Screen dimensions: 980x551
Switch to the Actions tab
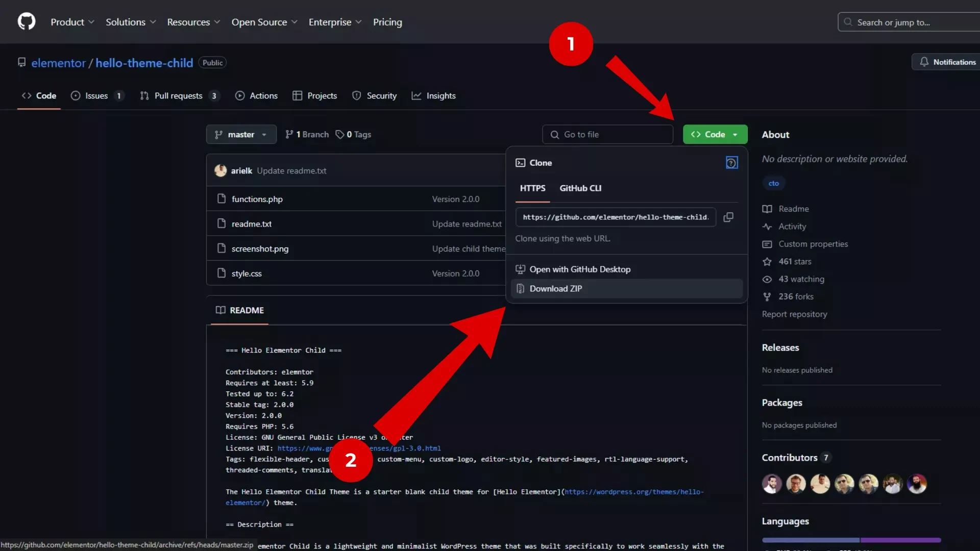coord(256,95)
